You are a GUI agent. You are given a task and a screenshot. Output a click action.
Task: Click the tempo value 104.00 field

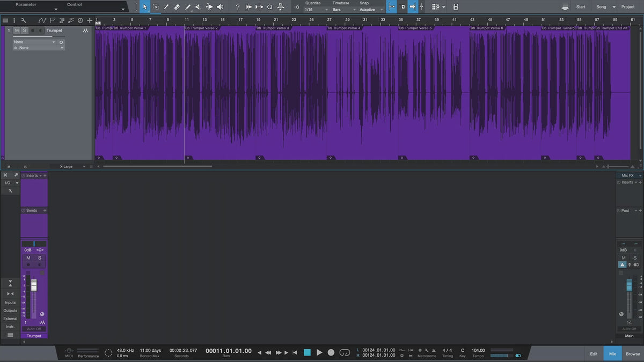(x=478, y=351)
